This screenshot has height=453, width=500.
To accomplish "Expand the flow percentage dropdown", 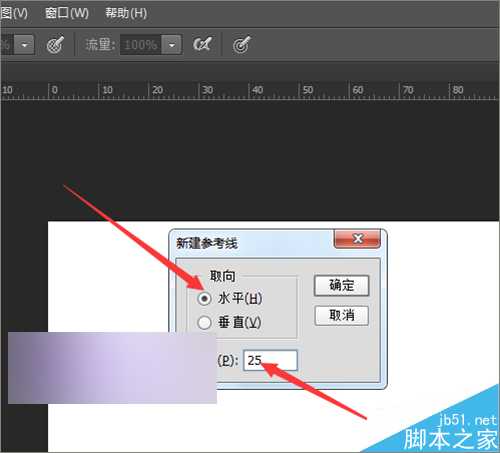I will tap(172, 44).
